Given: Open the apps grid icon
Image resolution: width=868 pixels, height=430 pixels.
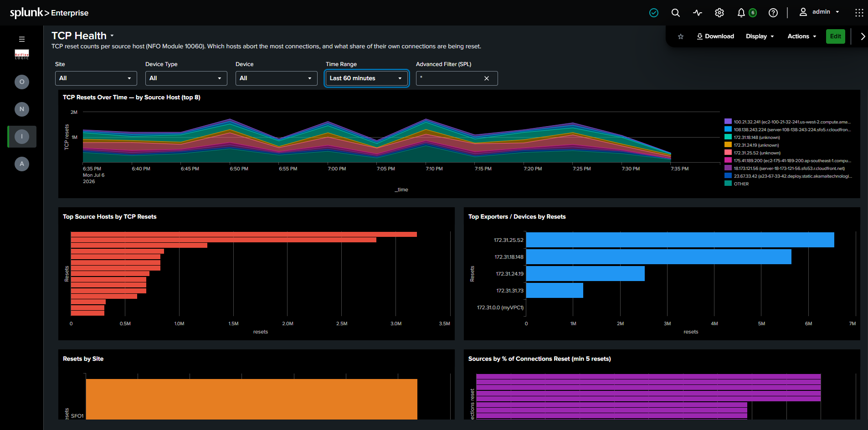Looking at the screenshot, I should coord(859,13).
